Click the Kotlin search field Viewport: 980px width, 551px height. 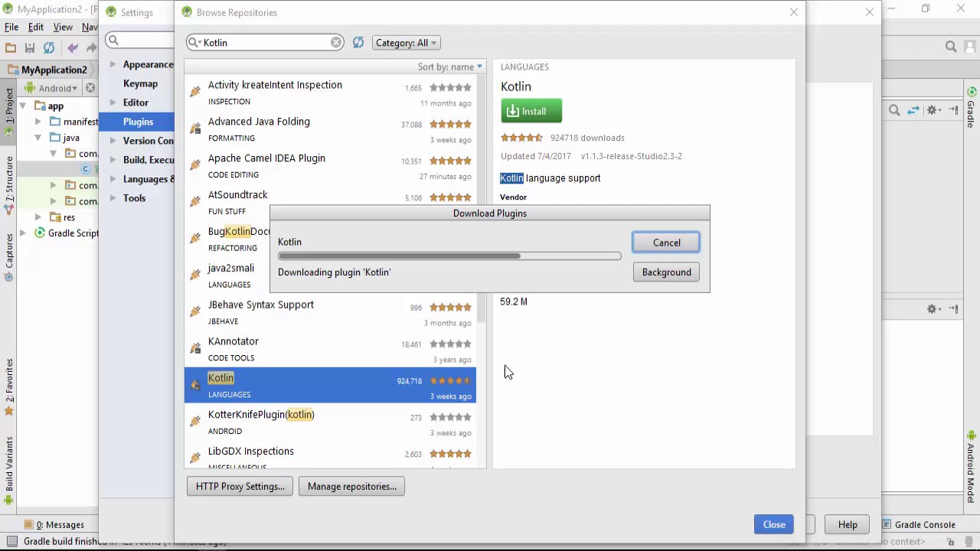pos(264,43)
